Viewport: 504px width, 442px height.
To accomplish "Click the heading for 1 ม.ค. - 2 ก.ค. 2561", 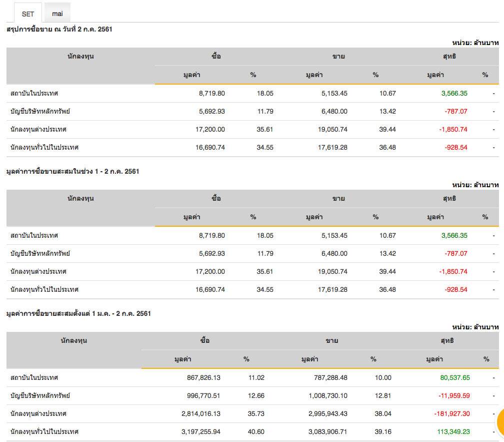I will [78, 314].
